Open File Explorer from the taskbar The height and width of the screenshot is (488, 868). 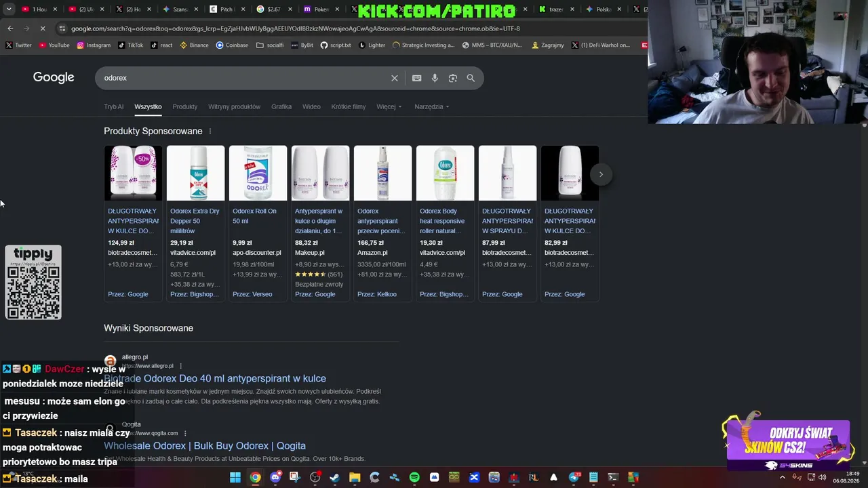(355, 477)
